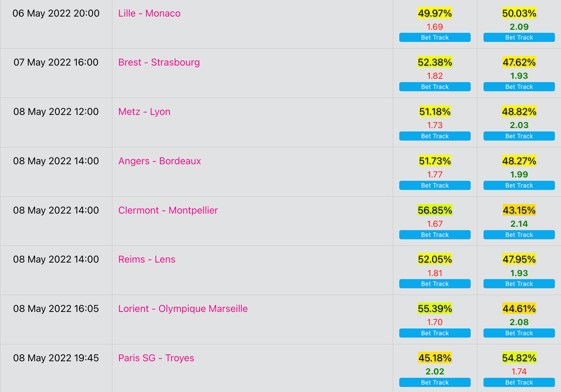Open the Lorient - Olympique Marseille match link
The height and width of the screenshot is (392, 561).
(x=183, y=309)
